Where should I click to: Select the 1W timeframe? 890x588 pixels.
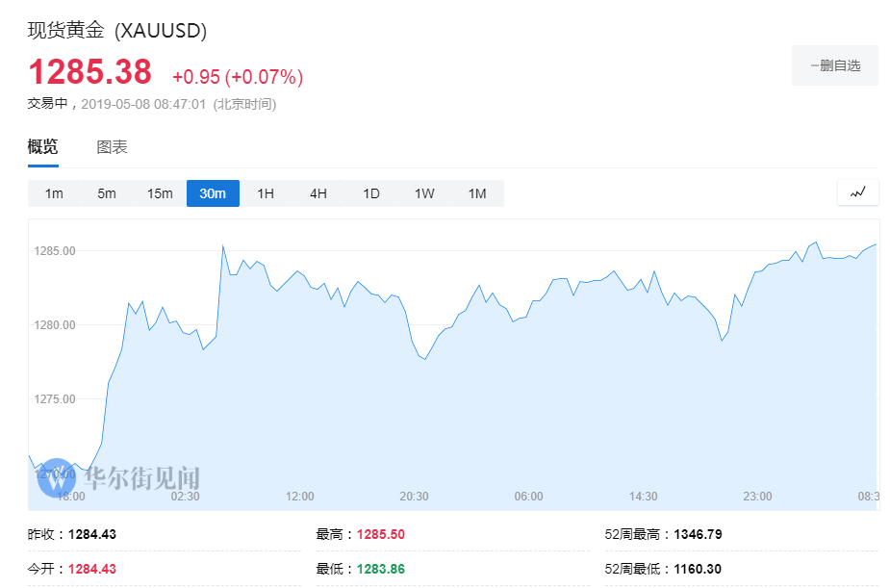pos(424,192)
